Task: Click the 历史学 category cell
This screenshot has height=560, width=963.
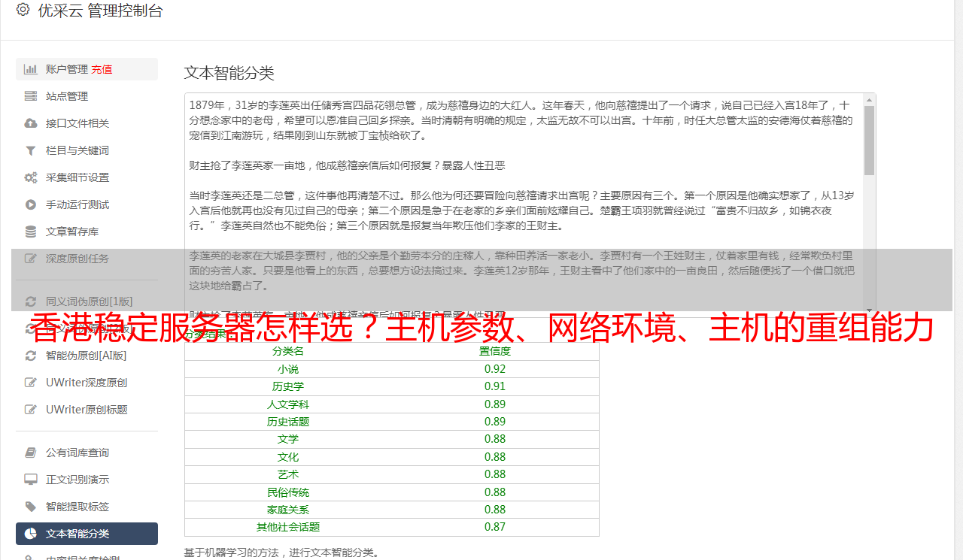Action: coord(288,386)
